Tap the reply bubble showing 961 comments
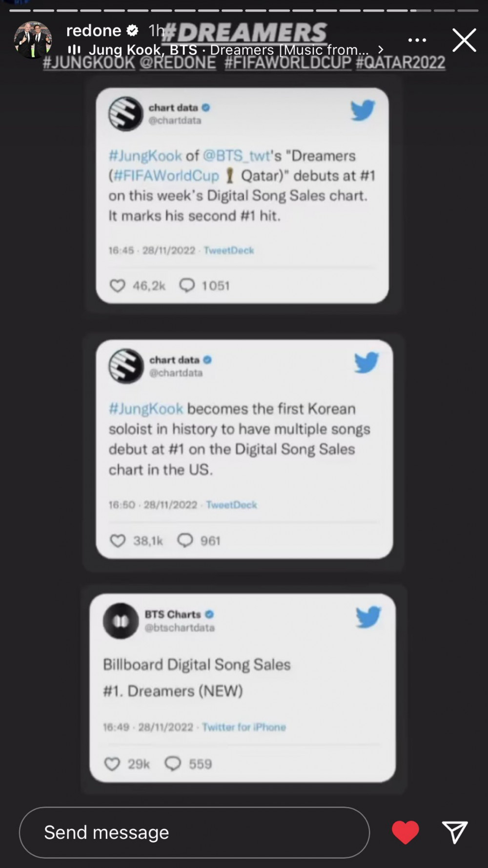Viewport: 488px width, 868px height. [x=185, y=540]
